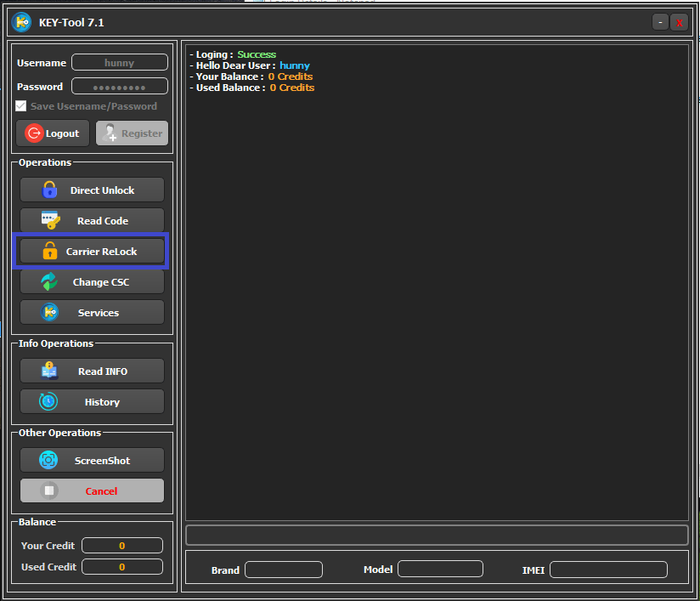Click the Username input field
This screenshot has width=700, height=601.
click(x=120, y=63)
